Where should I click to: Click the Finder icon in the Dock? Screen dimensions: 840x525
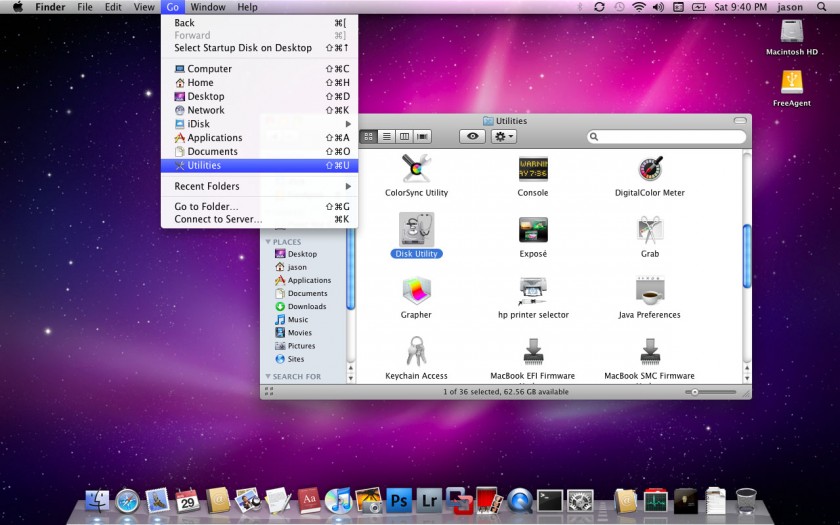(97, 501)
